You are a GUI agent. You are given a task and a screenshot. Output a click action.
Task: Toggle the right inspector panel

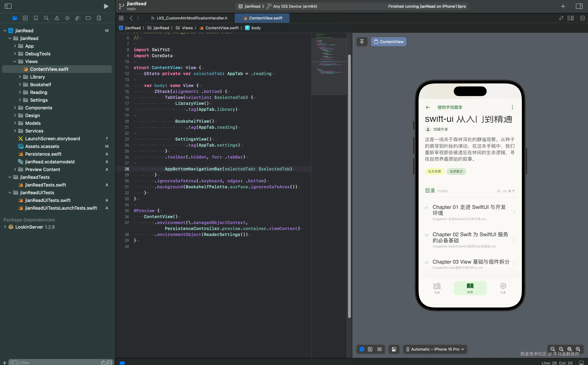579,6
